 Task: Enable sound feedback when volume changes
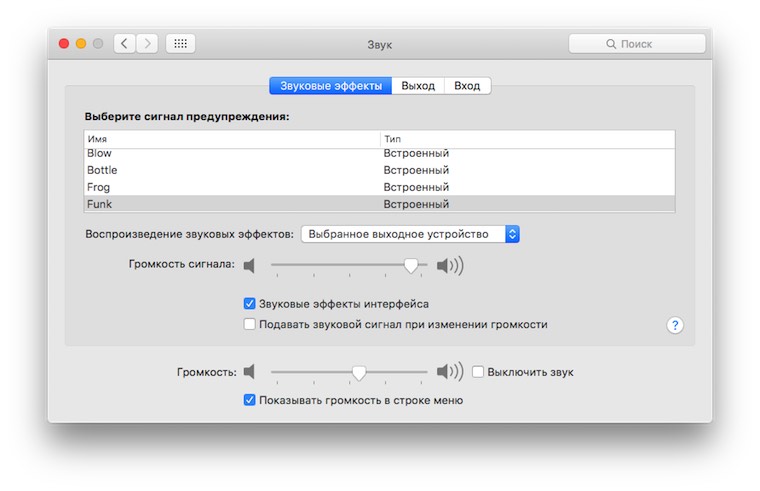click(x=250, y=325)
